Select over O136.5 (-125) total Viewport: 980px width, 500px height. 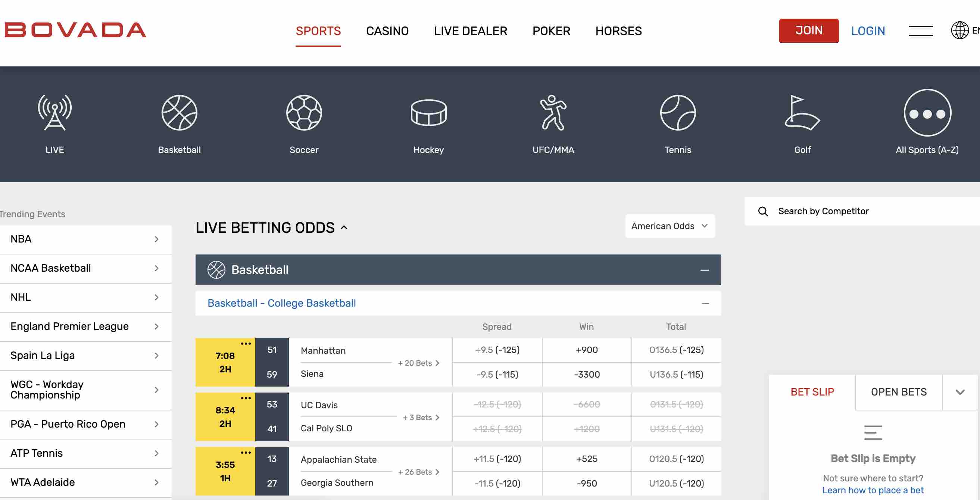677,350
